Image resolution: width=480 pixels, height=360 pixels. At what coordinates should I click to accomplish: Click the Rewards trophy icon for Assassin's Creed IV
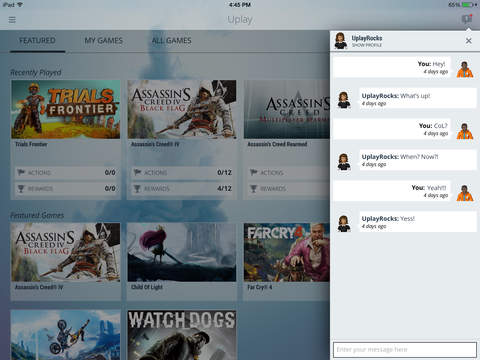point(137,189)
